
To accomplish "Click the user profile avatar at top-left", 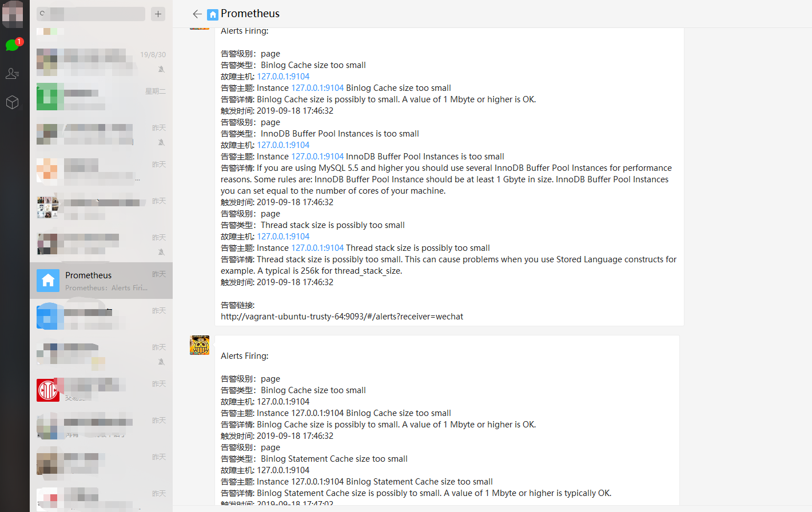I will click(13, 14).
